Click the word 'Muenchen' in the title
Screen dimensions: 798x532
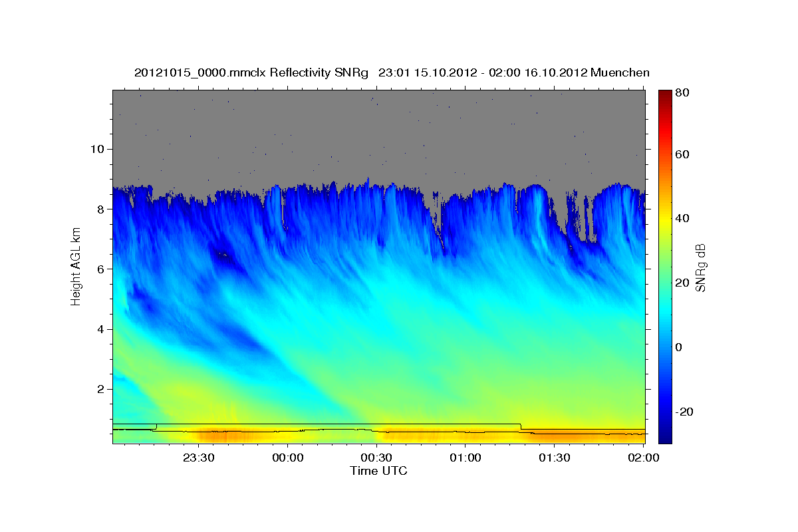619,72
